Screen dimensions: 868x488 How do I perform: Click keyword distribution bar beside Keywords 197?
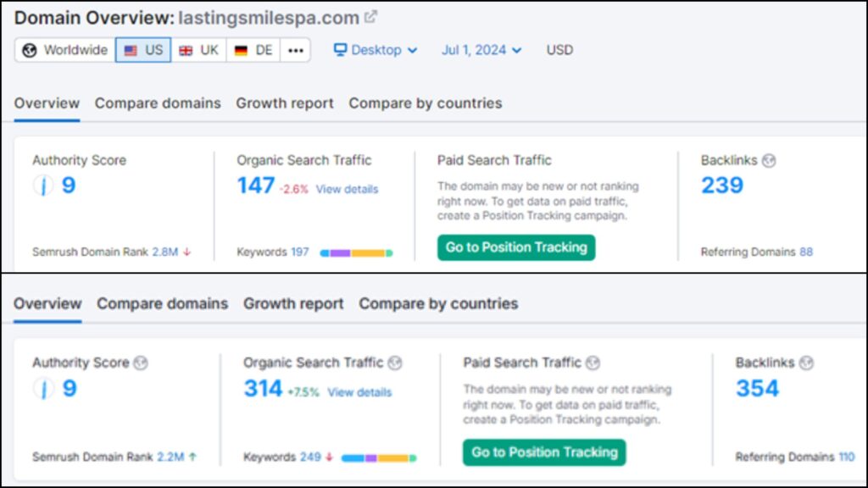tap(357, 252)
